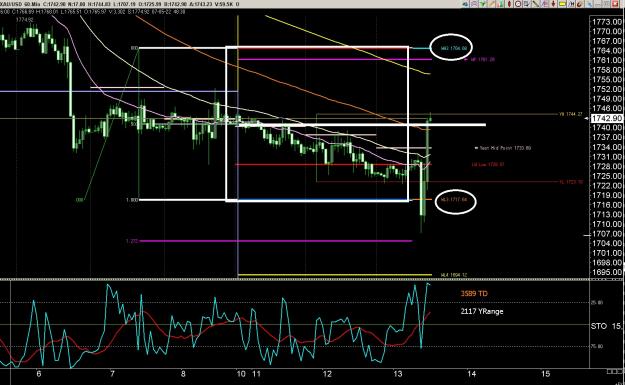Click the date label 12 on time axis
Image resolution: width=625 pixels, height=385 pixels.
tap(327, 374)
